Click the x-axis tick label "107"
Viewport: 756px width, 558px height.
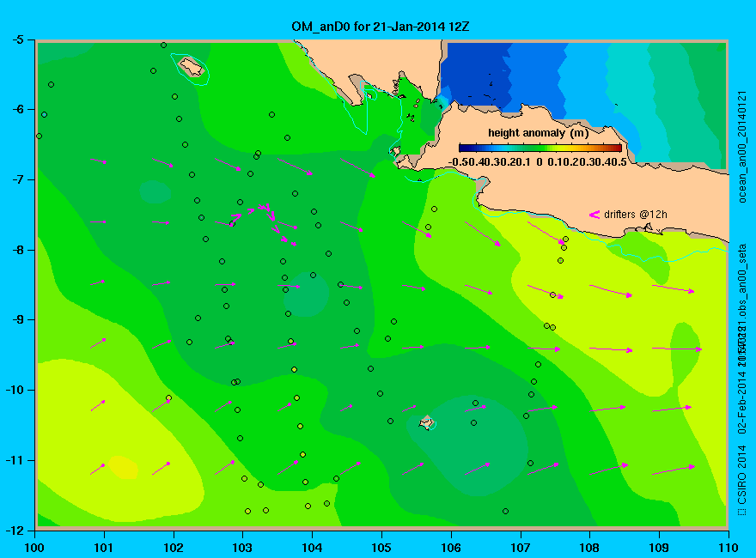click(x=521, y=548)
